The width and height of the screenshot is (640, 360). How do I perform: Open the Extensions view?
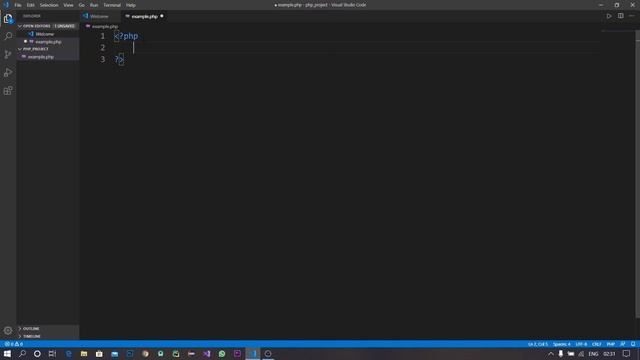click(8, 90)
